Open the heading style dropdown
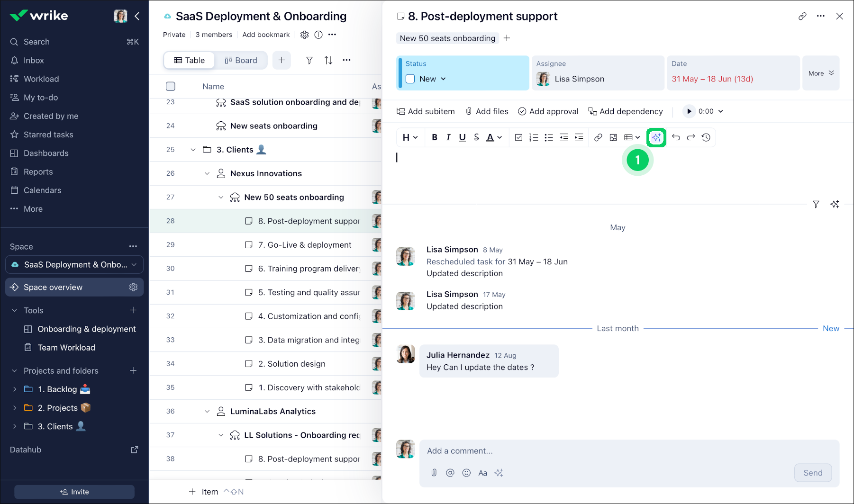The image size is (854, 504). coord(410,137)
